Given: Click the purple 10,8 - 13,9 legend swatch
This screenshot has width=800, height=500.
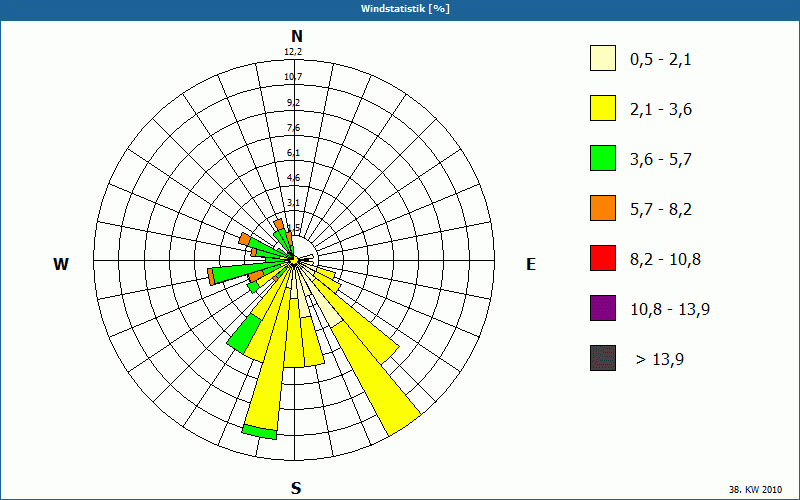Looking at the screenshot, I should point(603,308).
